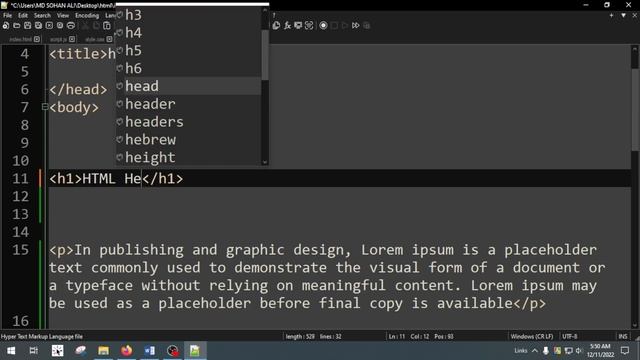Switch to the script.js tab
The image size is (640, 360).
coord(58,39)
